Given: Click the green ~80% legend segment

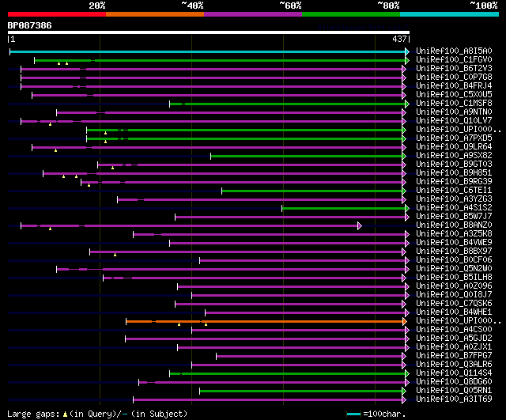Looking at the screenshot, I should click(x=351, y=14).
